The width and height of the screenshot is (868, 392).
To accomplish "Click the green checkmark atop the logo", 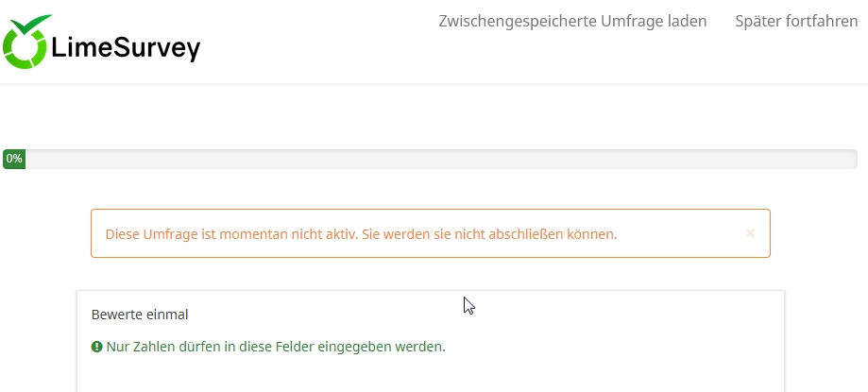I will pyautogui.click(x=31, y=25).
